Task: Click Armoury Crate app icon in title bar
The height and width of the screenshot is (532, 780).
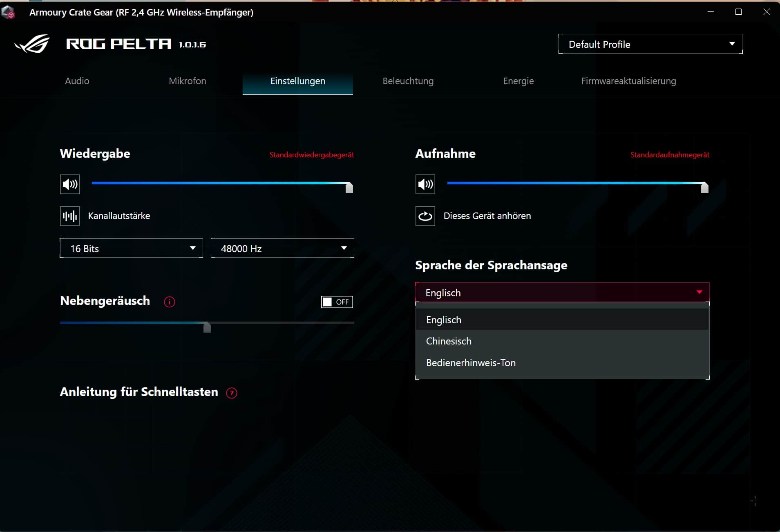Action: (x=8, y=12)
